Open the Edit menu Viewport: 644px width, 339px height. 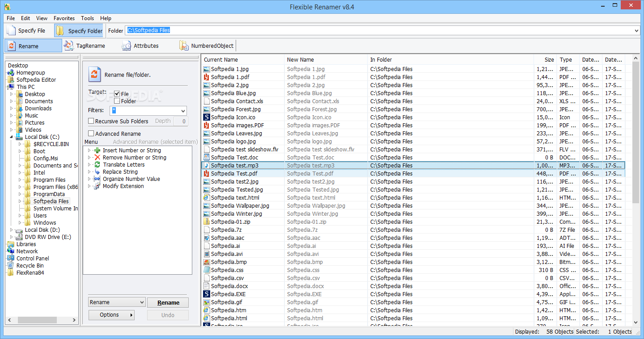(x=25, y=18)
